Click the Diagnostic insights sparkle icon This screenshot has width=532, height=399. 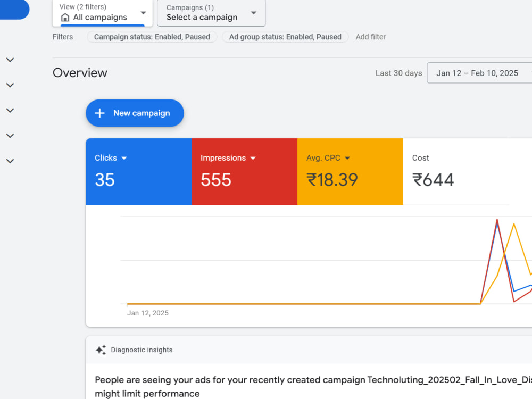pyautogui.click(x=101, y=350)
